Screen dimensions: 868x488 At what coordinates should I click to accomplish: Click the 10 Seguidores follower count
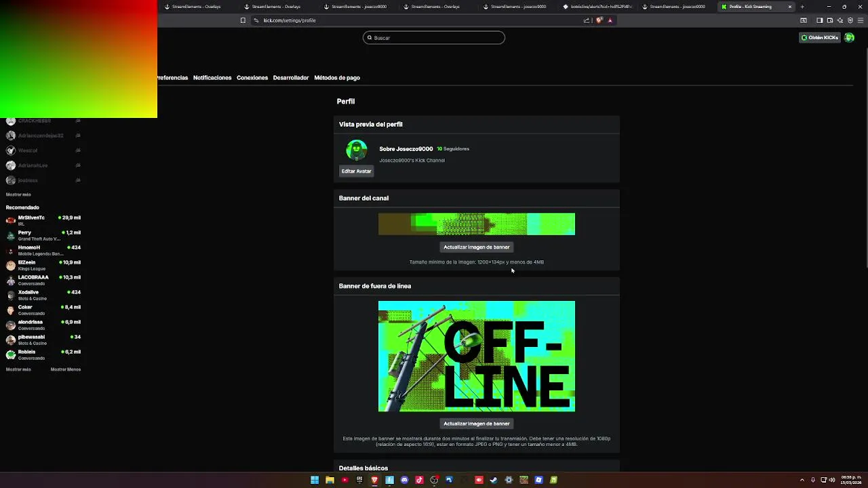[x=453, y=149]
